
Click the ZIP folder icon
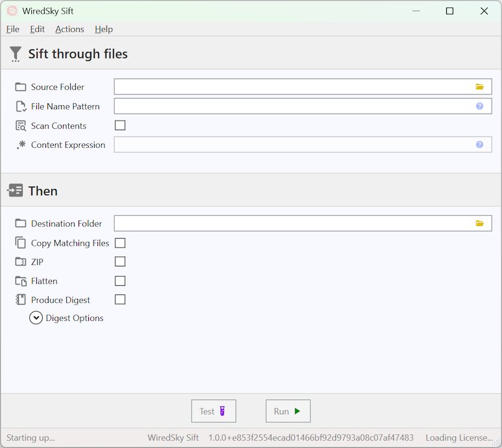(21, 262)
